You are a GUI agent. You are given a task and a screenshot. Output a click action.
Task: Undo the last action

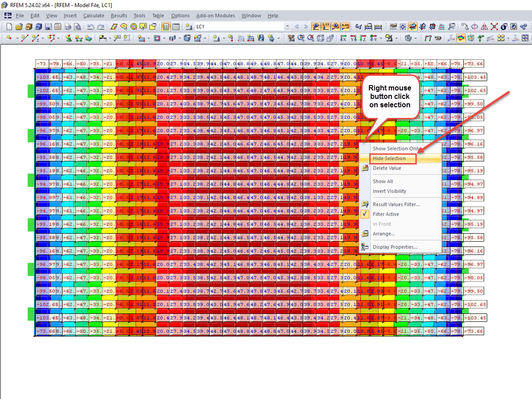coord(90,27)
